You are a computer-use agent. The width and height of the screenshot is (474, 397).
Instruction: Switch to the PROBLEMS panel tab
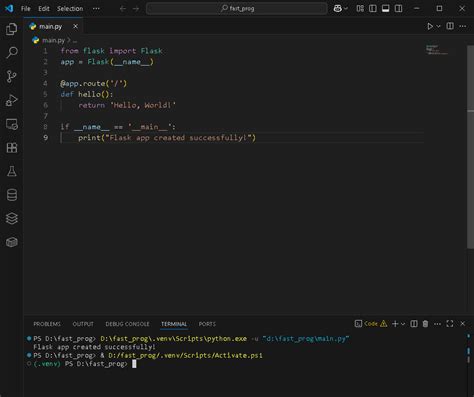(47, 324)
